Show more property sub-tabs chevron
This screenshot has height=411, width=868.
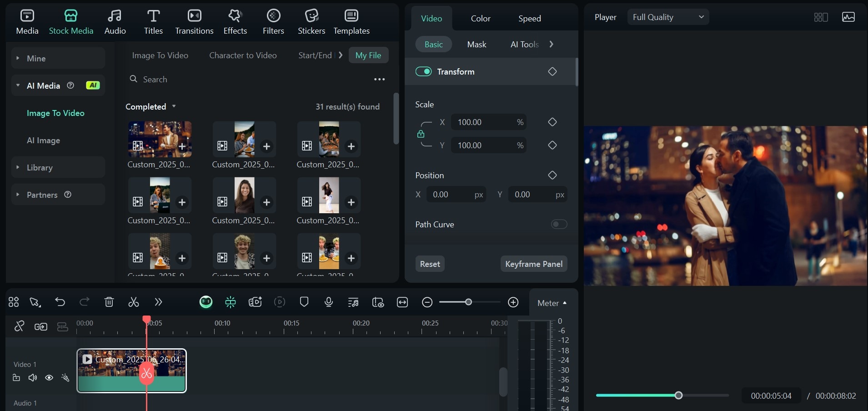click(x=551, y=44)
